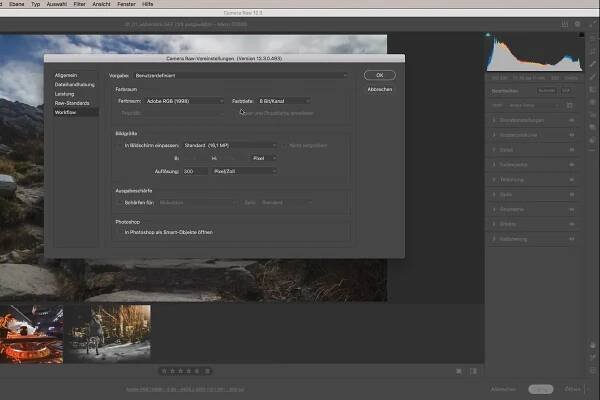Toggle visibility eye for Grundeinstellungen panel
The image size is (600, 400).
point(571,120)
